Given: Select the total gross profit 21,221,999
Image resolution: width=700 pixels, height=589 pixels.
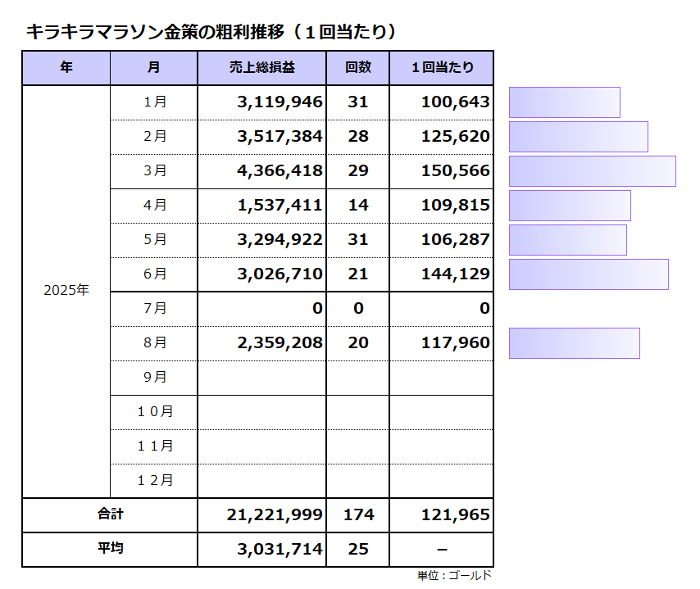Looking at the screenshot, I should 275,515.
